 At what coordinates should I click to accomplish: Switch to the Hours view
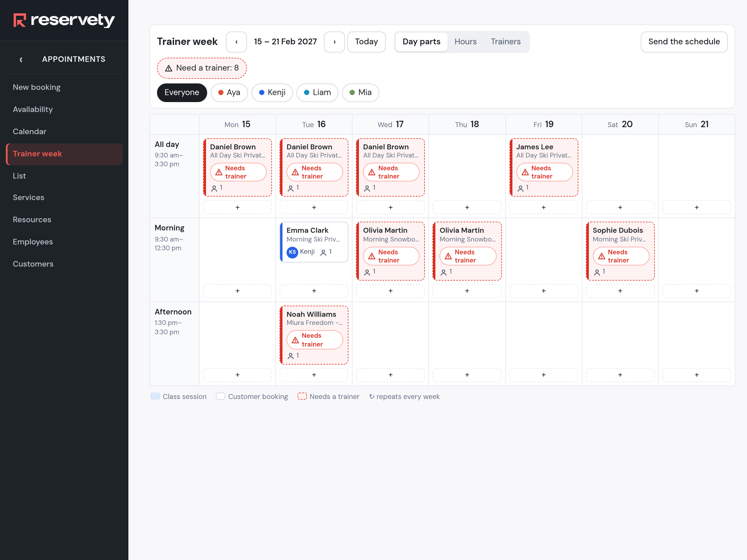tap(465, 42)
